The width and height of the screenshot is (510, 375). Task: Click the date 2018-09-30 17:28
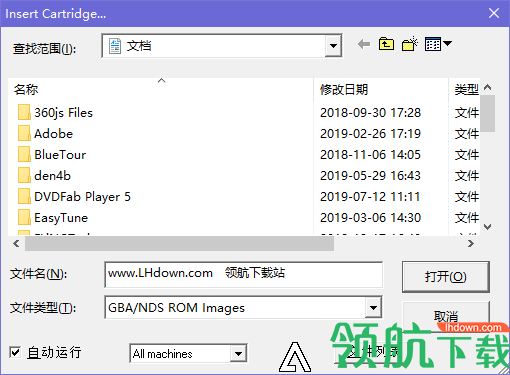point(370,113)
